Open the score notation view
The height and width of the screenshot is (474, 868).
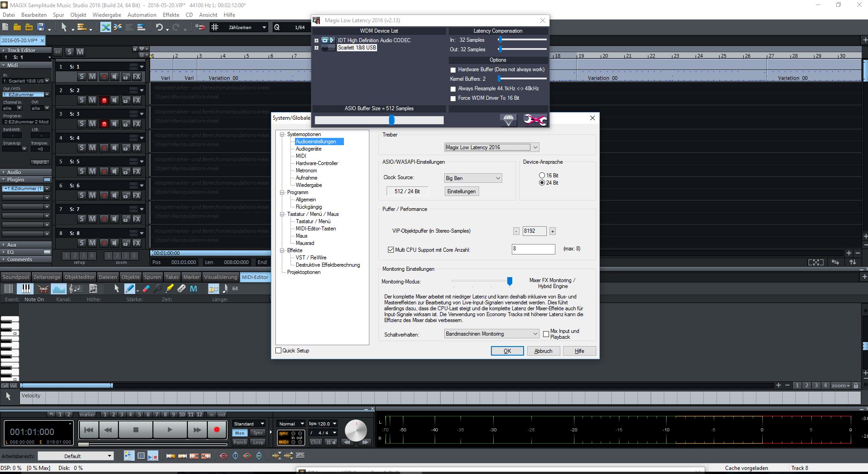(x=76, y=288)
